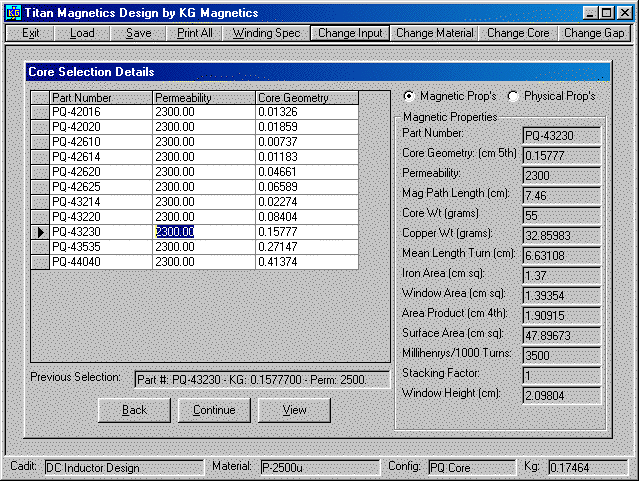Select part number PQ-43220

point(101,217)
